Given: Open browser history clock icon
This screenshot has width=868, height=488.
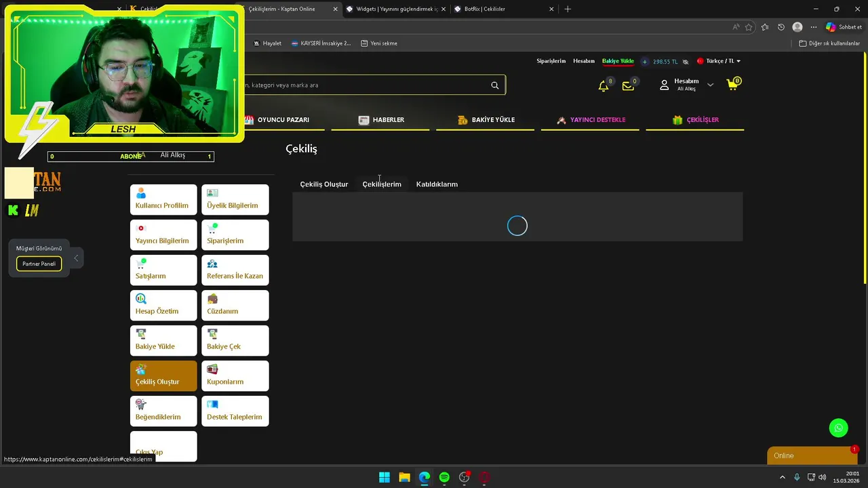Looking at the screenshot, I should pyautogui.click(x=781, y=27).
